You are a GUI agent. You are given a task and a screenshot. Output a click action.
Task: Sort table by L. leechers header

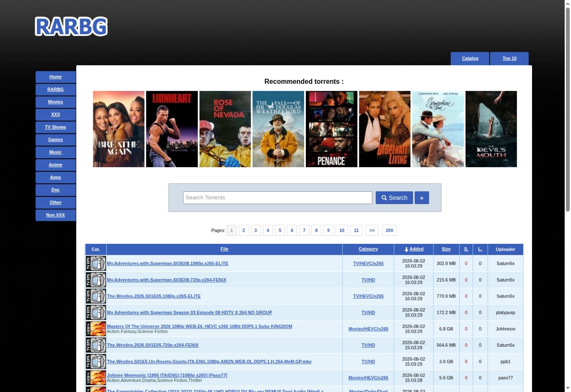click(x=480, y=249)
